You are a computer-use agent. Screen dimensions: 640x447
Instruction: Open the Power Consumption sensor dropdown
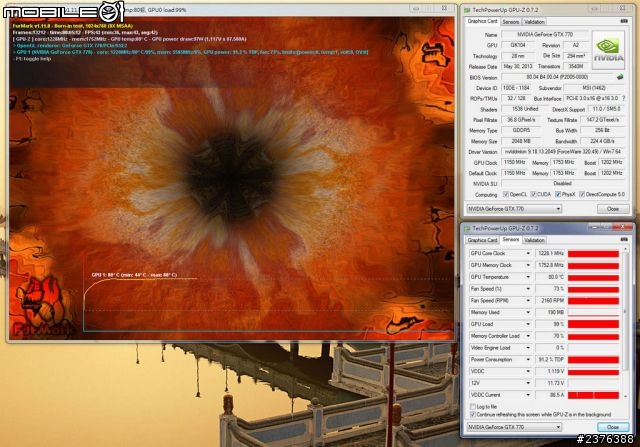point(528,360)
